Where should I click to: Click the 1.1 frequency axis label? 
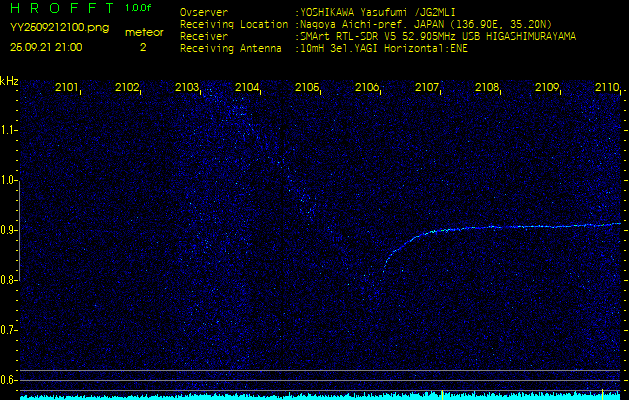(9, 130)
